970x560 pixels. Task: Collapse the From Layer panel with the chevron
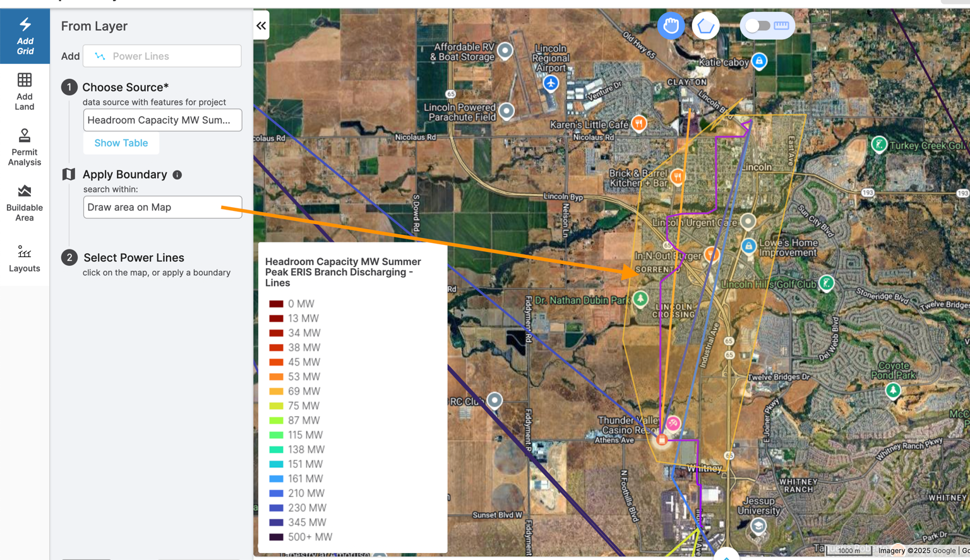point(261,25)
